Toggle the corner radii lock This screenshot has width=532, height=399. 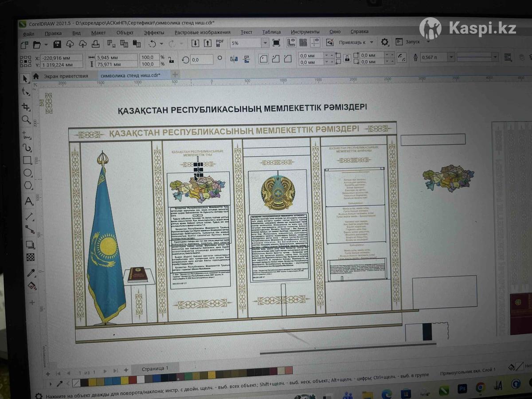[347, 58]
